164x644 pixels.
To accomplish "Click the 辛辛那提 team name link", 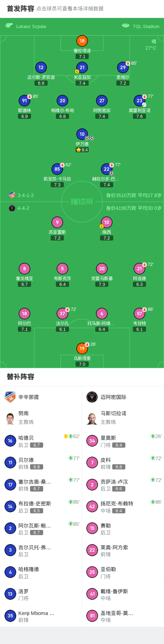I will tap(29, 397).
